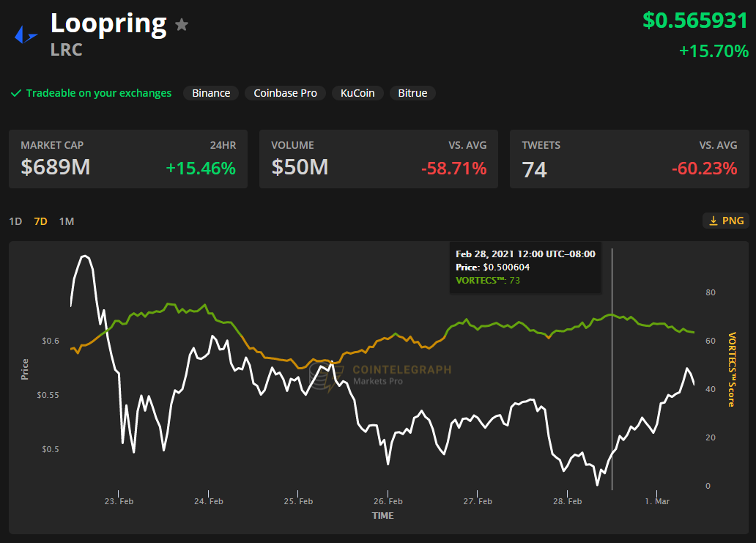Click the +15.70% price change

click(714, 51)
